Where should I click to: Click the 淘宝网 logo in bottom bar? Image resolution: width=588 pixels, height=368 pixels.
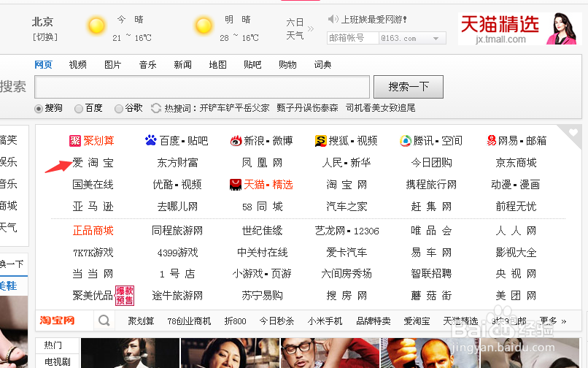pyautogui.click(x=58, y=321)
